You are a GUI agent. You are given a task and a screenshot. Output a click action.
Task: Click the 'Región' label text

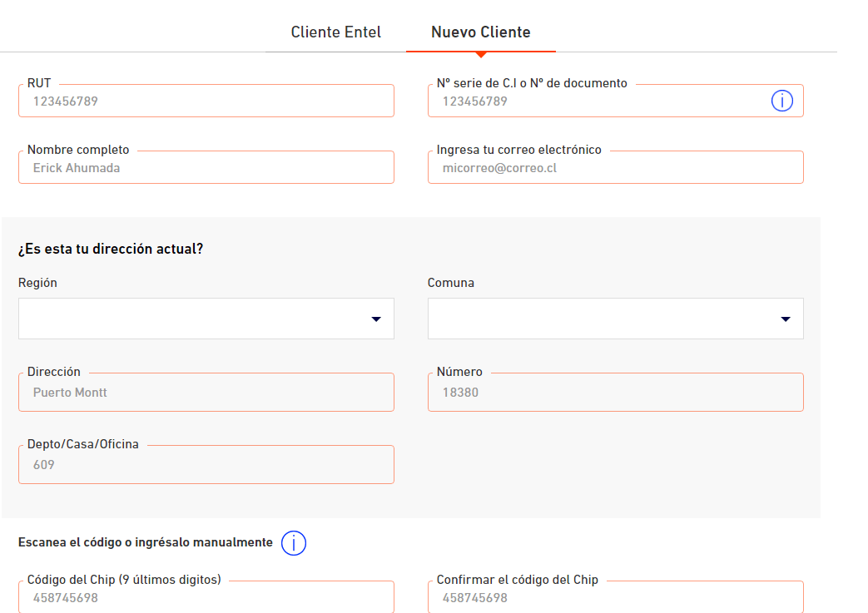click(37, 283)
